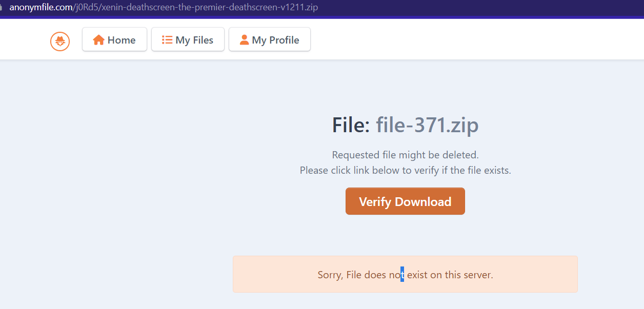The width and height of the screenshot is (644, 309).
Task: Click the "Requested file might be deleted." text
Action: point(405,155)
